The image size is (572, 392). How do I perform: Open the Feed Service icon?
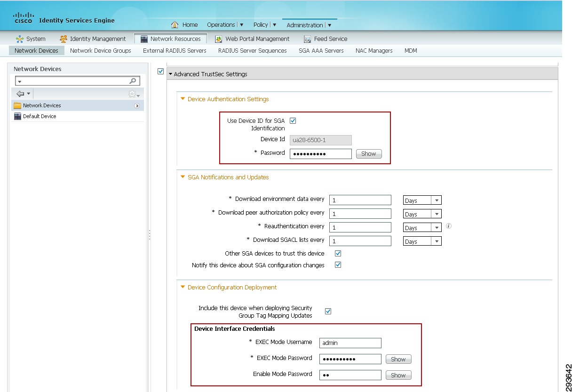[308, 39]
